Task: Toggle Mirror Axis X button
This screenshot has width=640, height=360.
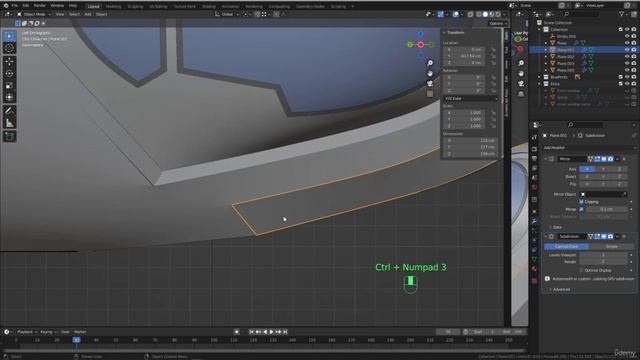Action: pos(587,169)
